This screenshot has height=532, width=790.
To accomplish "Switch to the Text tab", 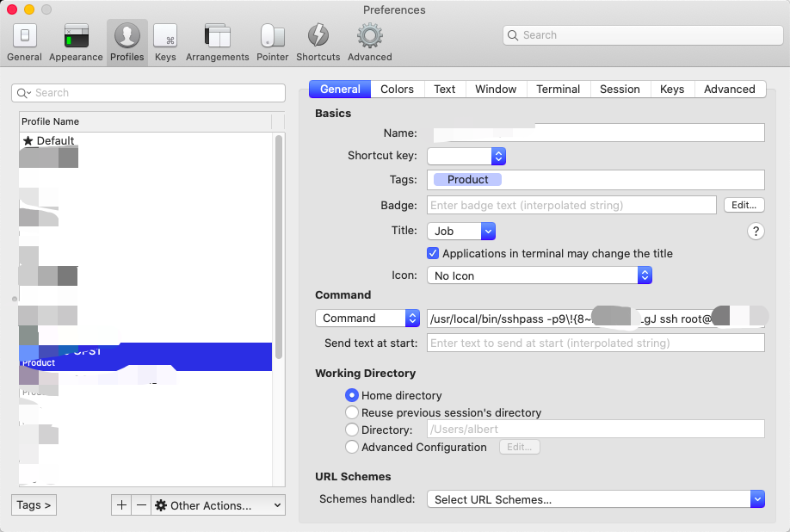I will (x=444, y=90).
